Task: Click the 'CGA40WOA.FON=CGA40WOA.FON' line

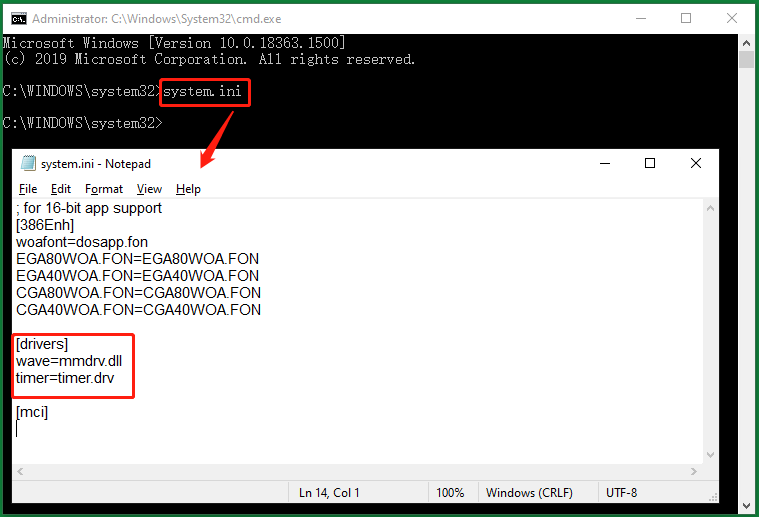Action: pyautogui.click(x=138, y=310)
